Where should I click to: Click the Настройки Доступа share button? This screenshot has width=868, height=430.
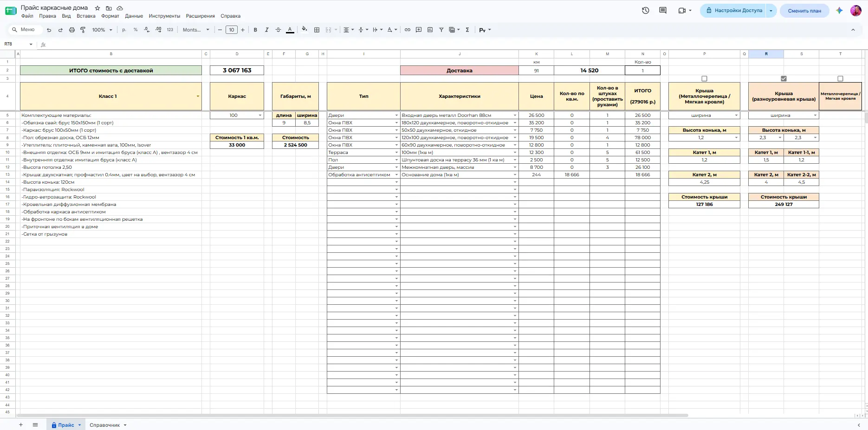click(733, 10)
